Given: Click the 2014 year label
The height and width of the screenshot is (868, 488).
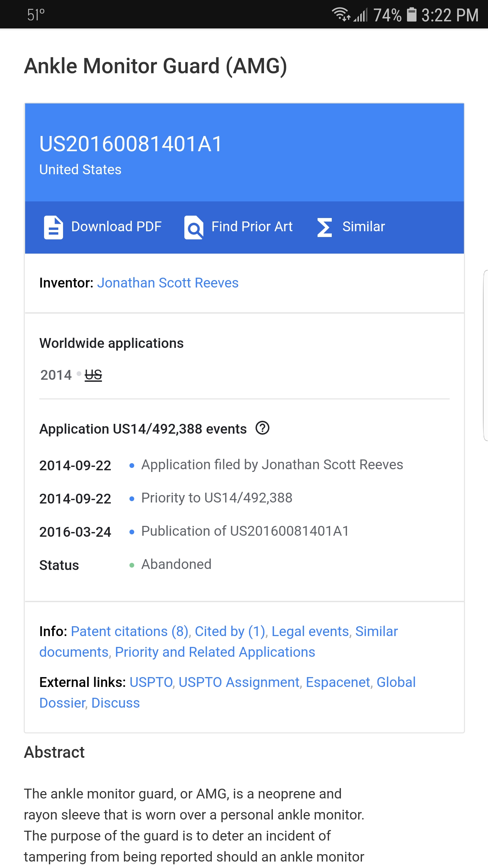Looking at the screenshot, I should click(56, 375).
